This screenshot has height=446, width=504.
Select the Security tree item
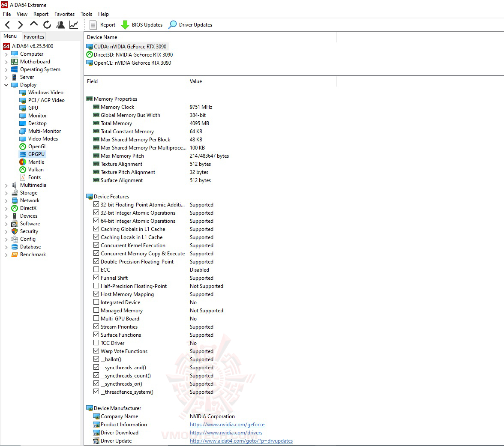pyautogui.click(x=29, y=231)
